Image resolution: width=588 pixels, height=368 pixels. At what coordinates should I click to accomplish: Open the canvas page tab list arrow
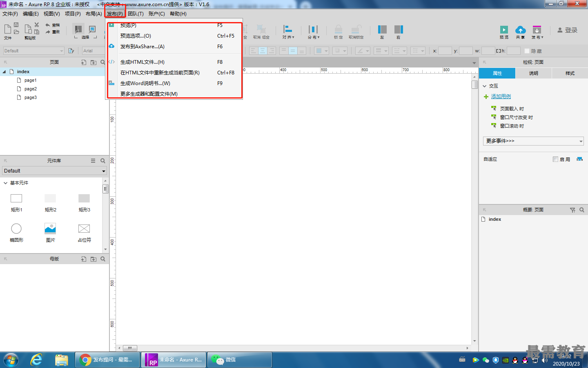click(x=474, y=63)
